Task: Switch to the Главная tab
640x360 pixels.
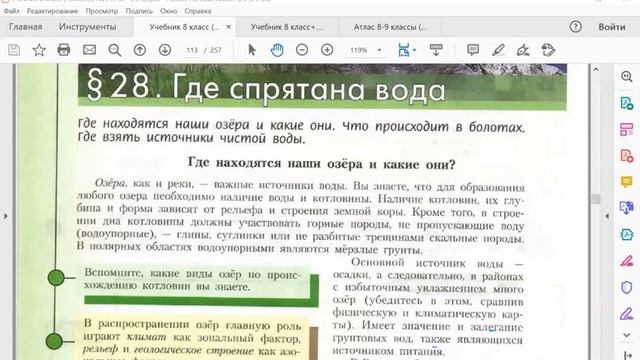Action: click(26, 27)
